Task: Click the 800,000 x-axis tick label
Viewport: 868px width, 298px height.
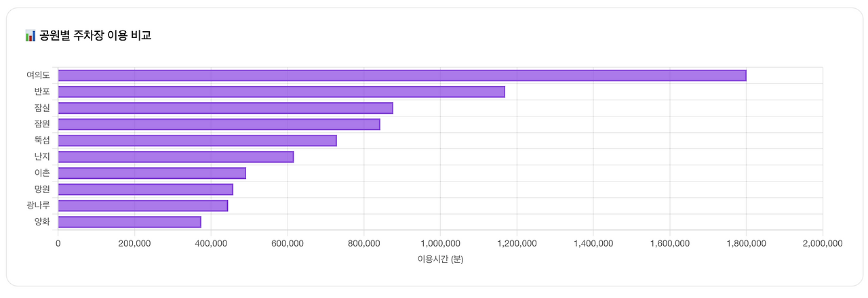Action: click(x=364, y=242)
